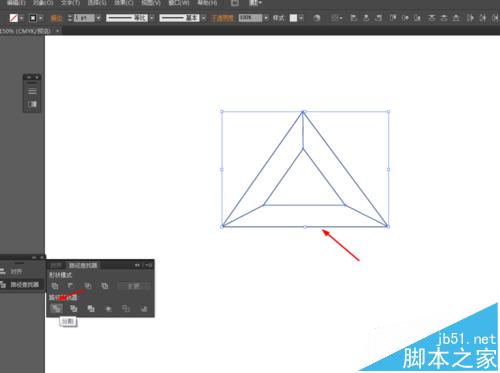Click the Trim pathfinder icon
Viewport: 500px width, 373px height.
tap(74, 309)
